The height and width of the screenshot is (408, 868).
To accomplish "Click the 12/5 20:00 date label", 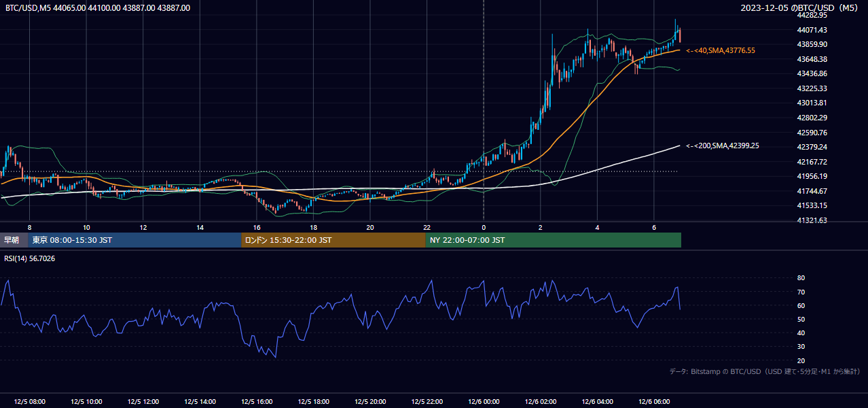I will pos(370,402).
